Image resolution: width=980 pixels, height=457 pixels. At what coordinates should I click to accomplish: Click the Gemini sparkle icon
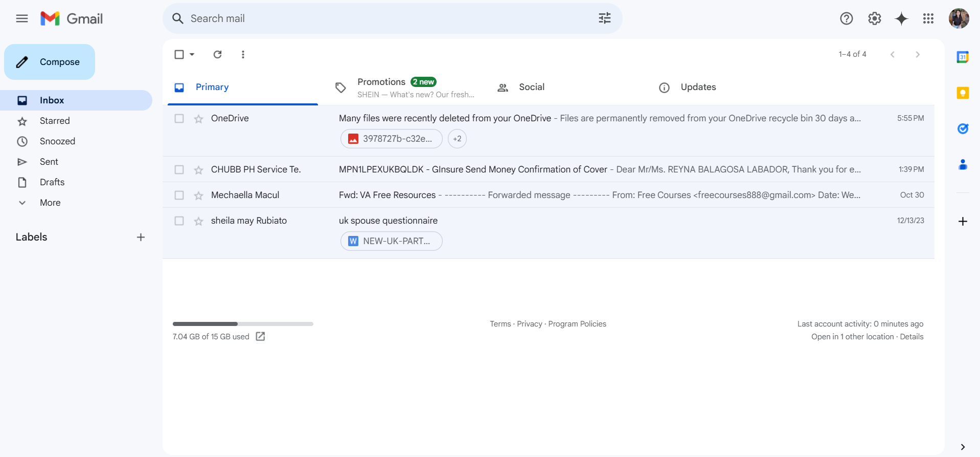coord(901,19)
